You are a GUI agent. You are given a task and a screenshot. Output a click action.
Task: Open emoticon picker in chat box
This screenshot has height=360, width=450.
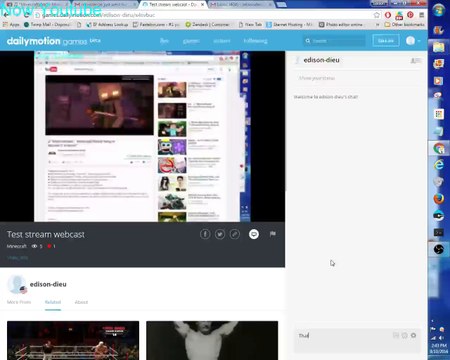pos(404,335)
